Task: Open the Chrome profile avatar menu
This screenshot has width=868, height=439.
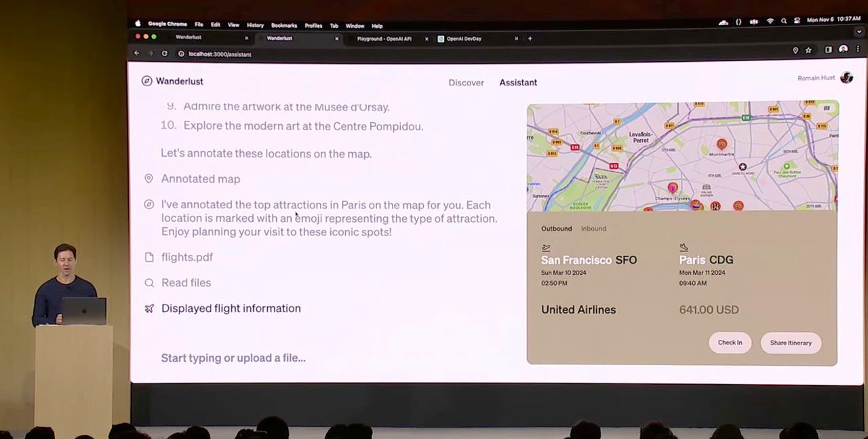Action: (843, 50)
